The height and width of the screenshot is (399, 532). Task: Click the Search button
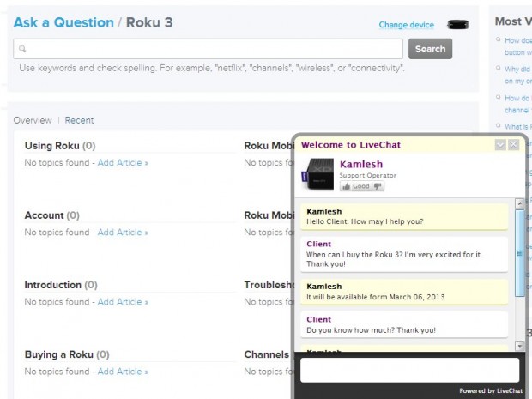tap(430, 49)
